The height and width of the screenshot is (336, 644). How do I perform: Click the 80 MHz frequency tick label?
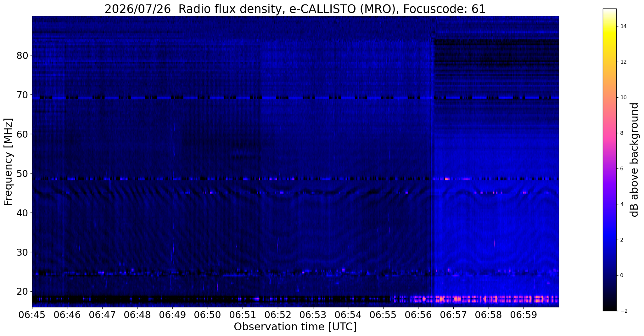click(22, 55)
